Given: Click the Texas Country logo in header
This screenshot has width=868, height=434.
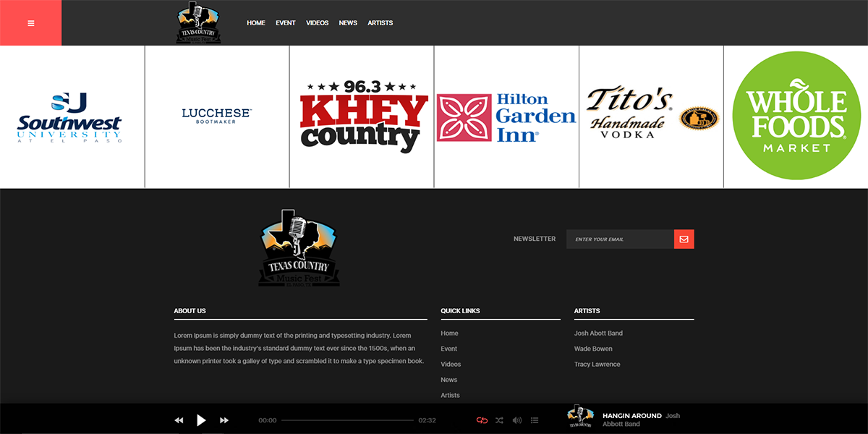Looking at the screenshot, I should coord(199,23).
